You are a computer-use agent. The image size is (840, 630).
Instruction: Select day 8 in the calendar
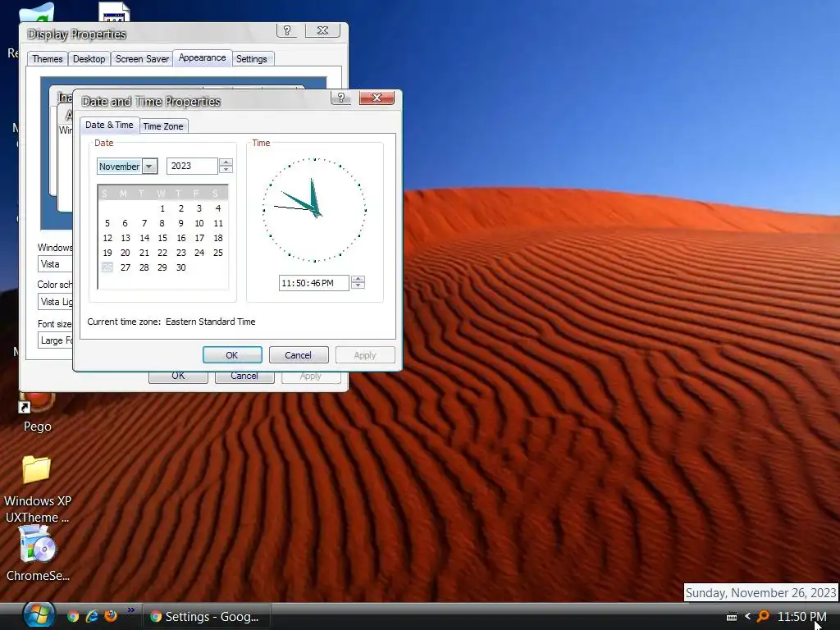coord(162,223)
